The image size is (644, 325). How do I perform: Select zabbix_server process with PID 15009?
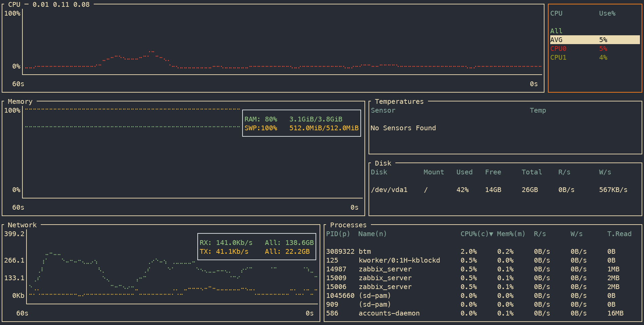[482, 278]
